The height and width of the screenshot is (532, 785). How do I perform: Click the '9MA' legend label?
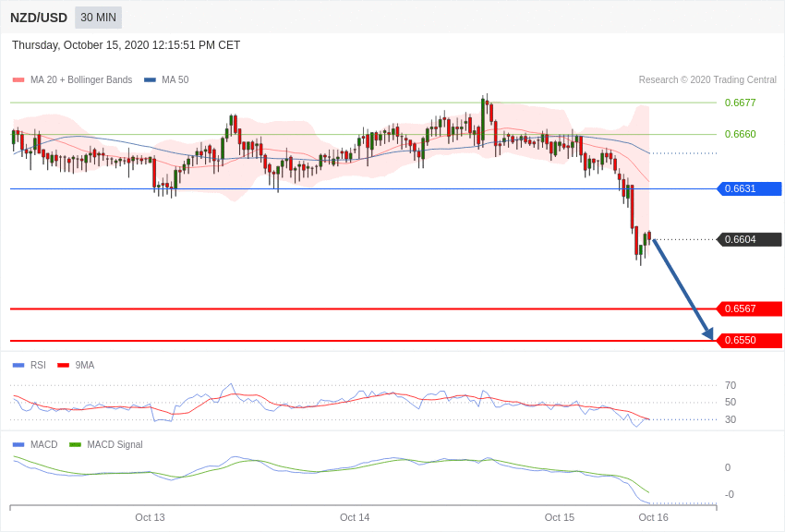click(85, 366)
